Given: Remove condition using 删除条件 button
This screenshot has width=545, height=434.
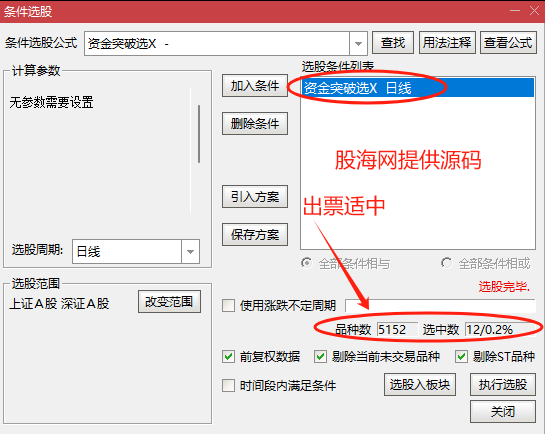Looking at the screenshot, I should (255, 123).
